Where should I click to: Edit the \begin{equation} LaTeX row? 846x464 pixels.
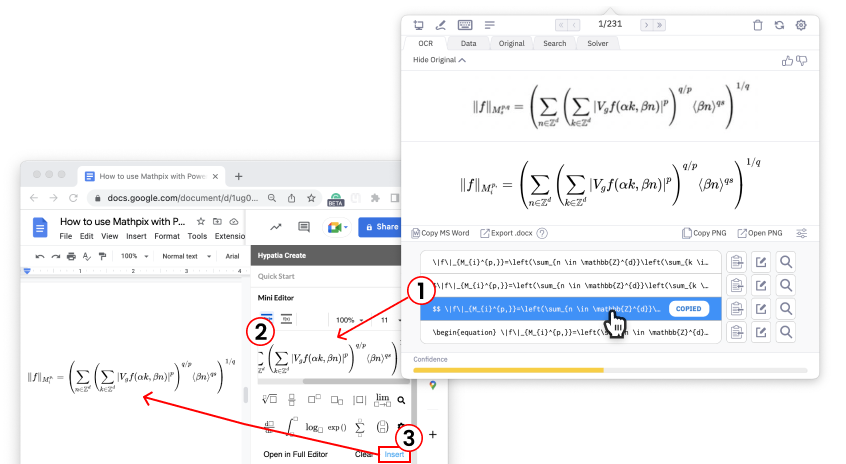pos(761,332)
